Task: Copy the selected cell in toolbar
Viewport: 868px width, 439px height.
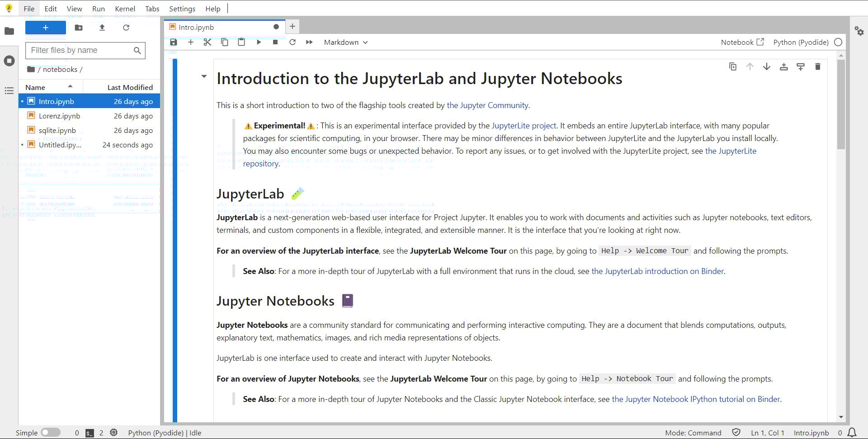Action: click(225, 42)
